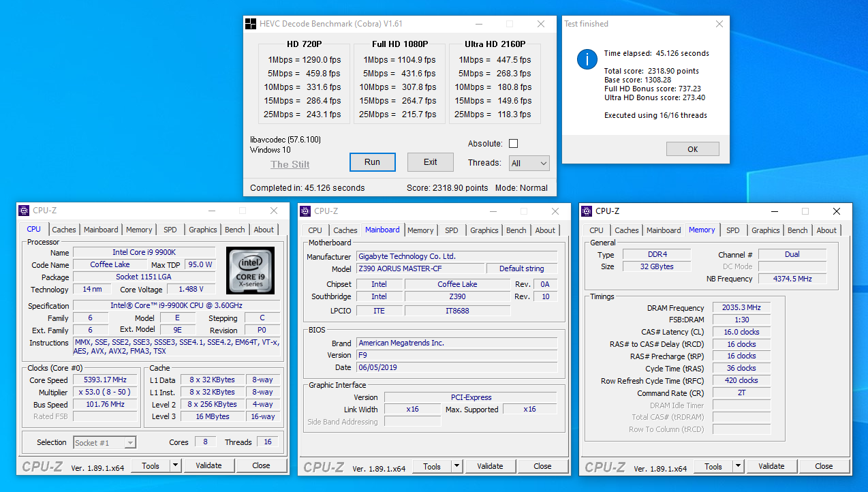Click the Total score 2318.90 points text
868x492 pixels.
tap(651, 71)
